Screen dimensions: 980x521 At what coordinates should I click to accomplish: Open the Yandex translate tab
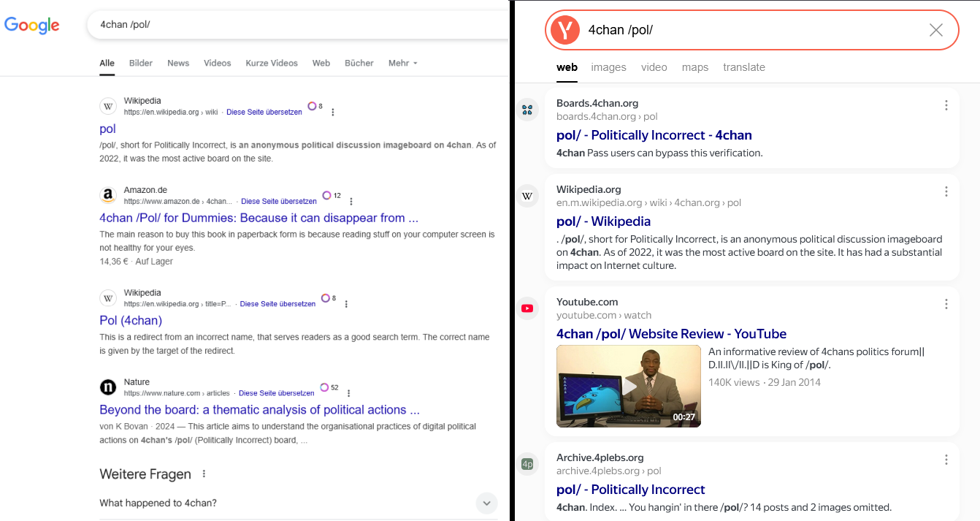coord(744,67)
